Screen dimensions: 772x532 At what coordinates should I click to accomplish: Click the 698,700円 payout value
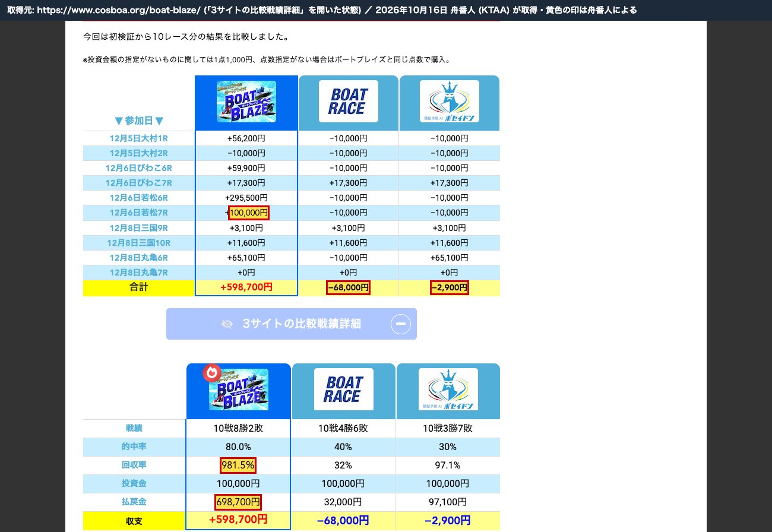pyautogui.click(x=238, y=502)
